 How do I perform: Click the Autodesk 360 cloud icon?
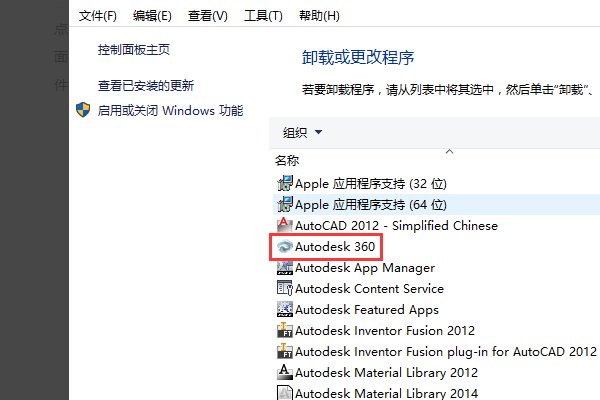coord(285,247)
